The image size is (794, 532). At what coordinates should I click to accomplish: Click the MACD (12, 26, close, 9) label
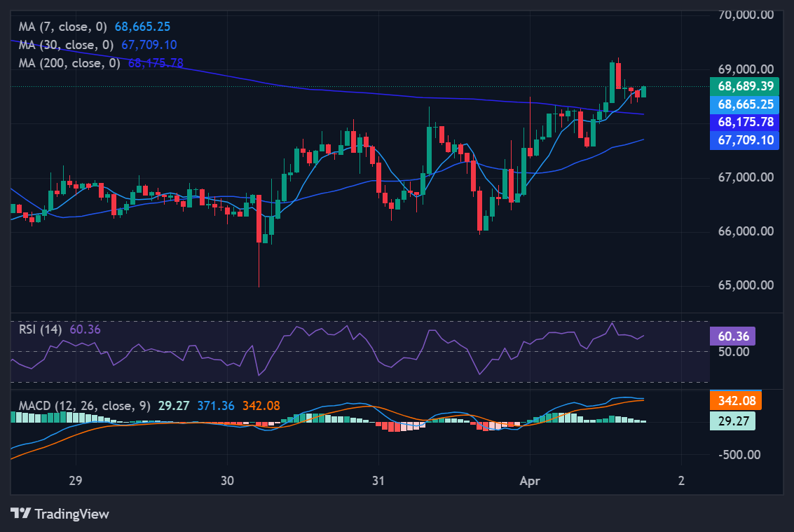click(x=84, y=406)
